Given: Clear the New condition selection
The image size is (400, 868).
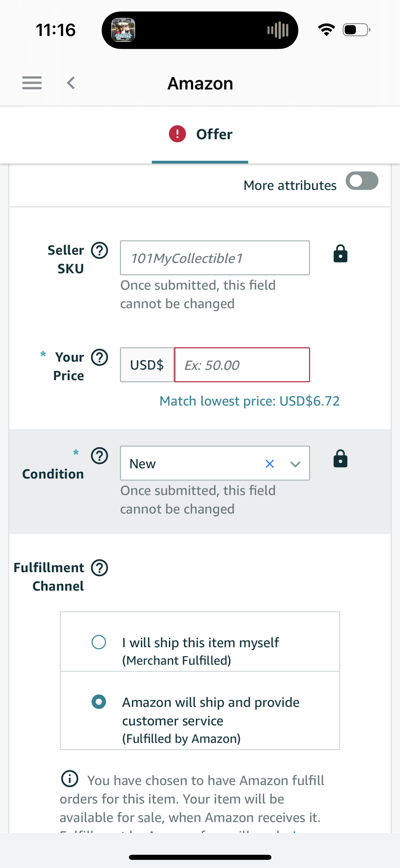Looking at the screenshot, I should point(270,464).
